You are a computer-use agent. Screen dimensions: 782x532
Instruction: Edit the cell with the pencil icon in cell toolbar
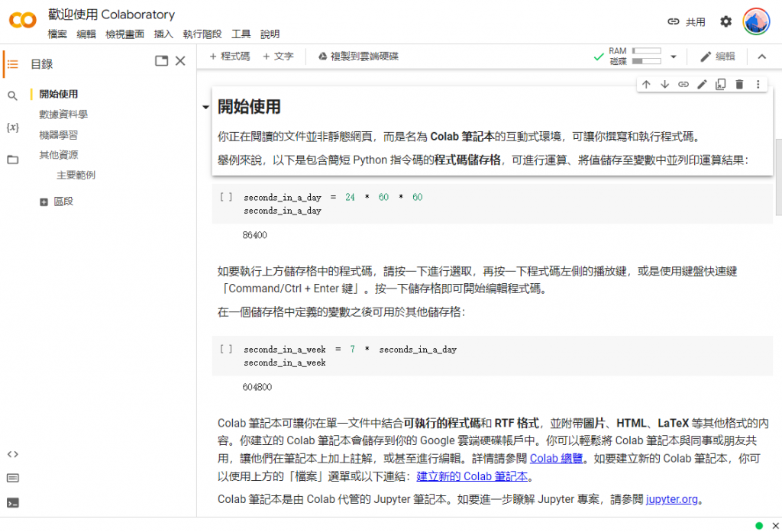point(703,84)
